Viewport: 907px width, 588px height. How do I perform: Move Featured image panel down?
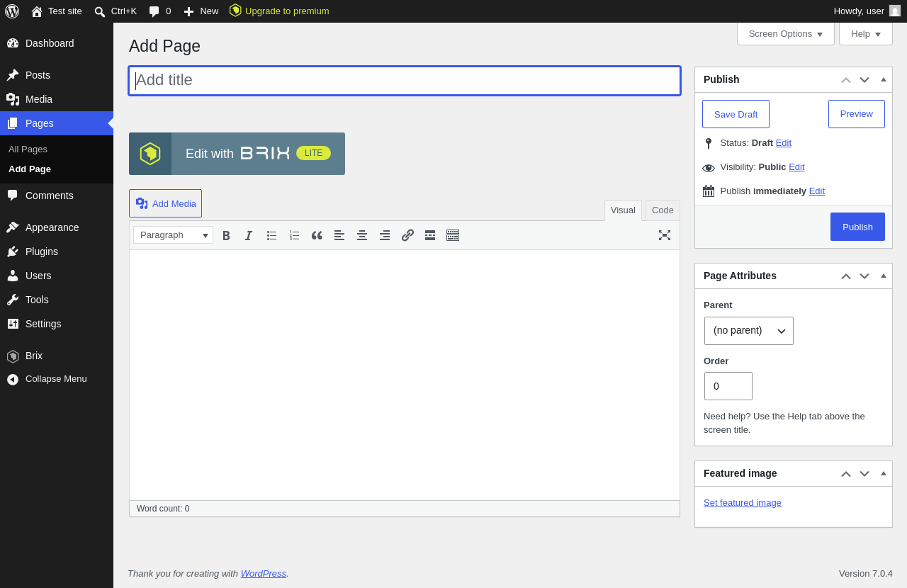coord(864,473)
